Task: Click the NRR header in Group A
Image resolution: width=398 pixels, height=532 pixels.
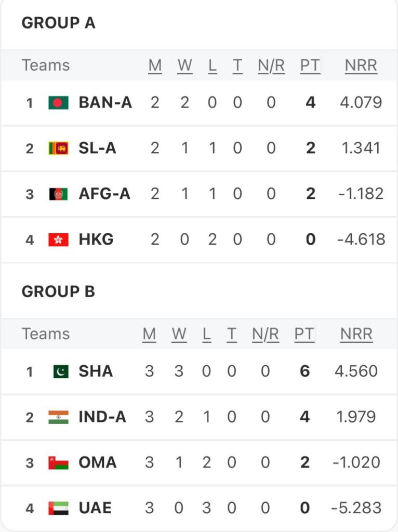Action: click(x=361, y=65)
